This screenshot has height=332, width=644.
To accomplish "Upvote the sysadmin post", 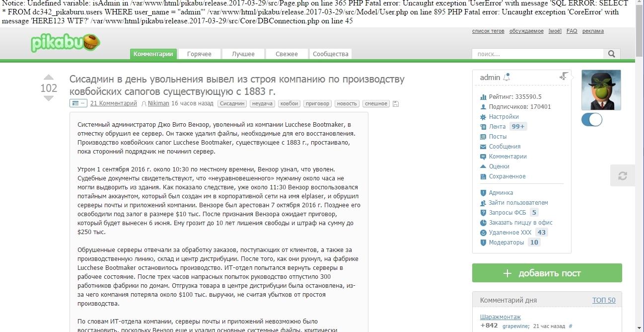I will coord(49,77).
